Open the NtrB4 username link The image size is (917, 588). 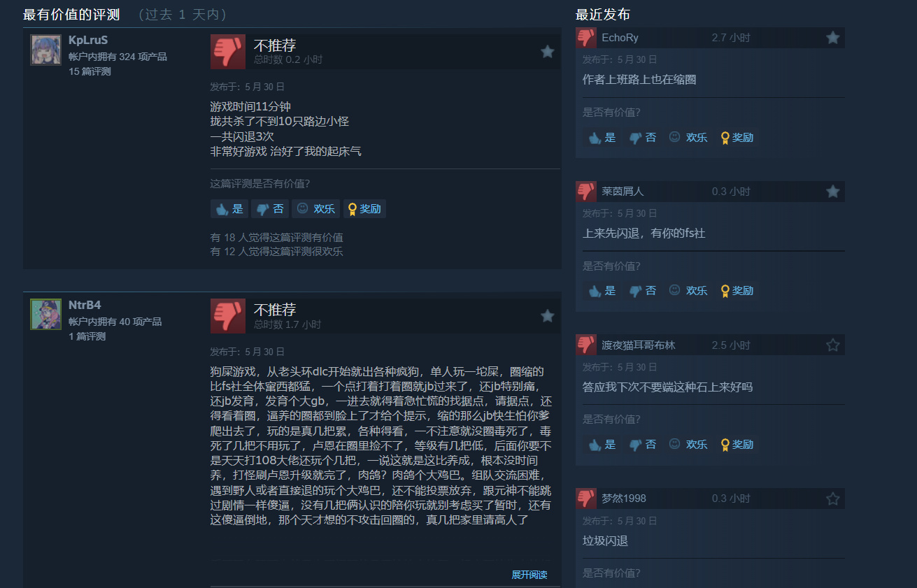coord(85,305)
